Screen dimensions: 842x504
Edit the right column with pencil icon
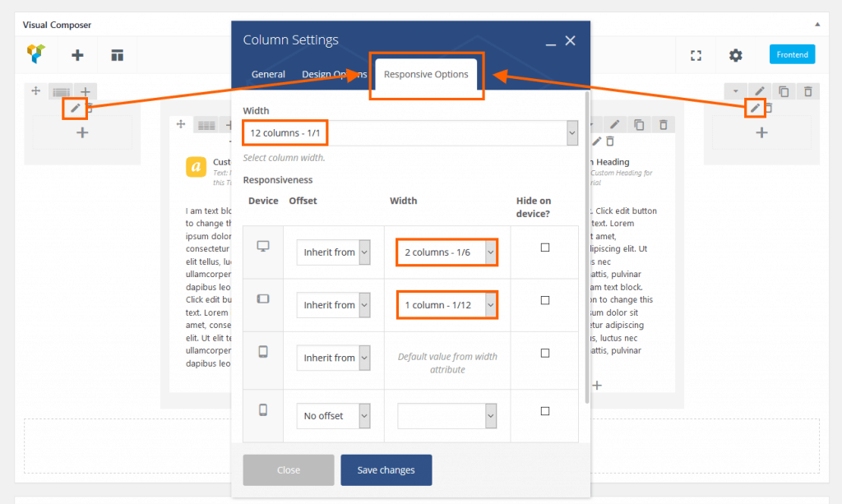(755, 109)
